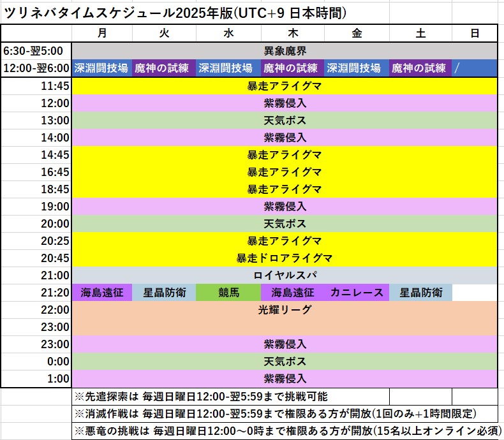Select 魔神の試練 in the Tuesday column
504x440 pixels.
point(164,68)
